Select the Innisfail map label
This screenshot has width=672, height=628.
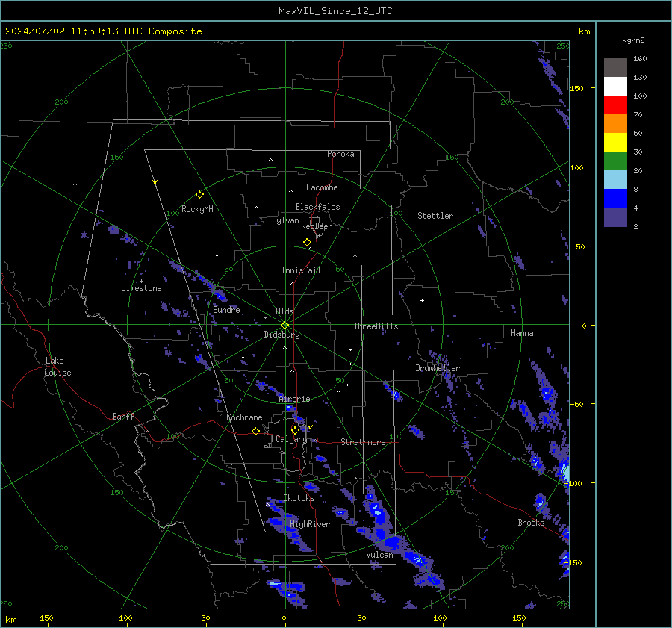coord(301,270)
